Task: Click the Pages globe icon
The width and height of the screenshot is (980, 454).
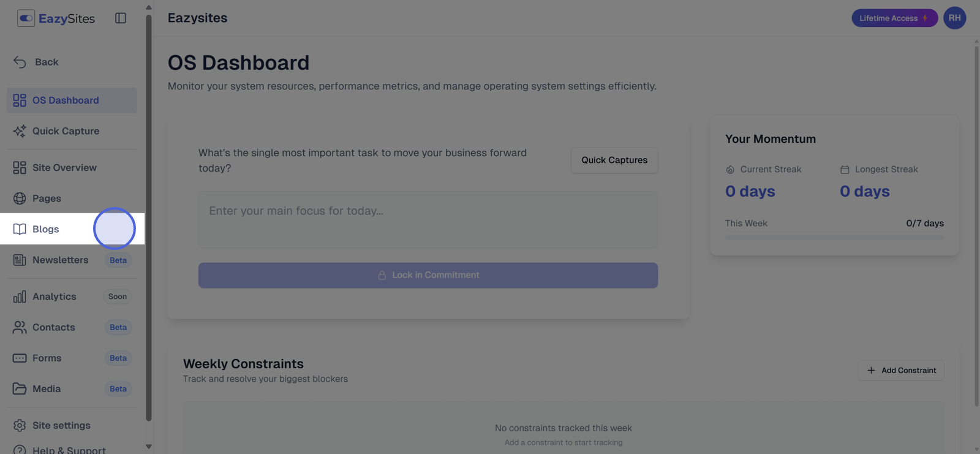Action: (x=20, y=199)
